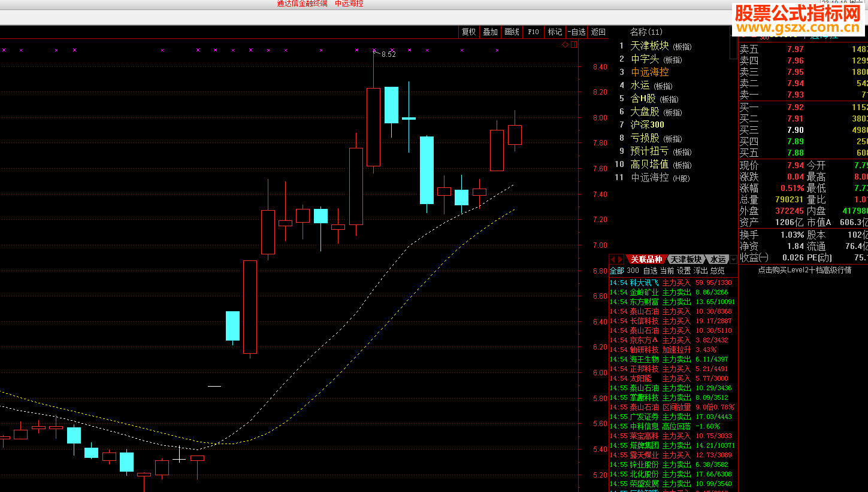Click 中远海控 in the title bar
Viewport: 868px width, 492px height.
click(349, 4)
